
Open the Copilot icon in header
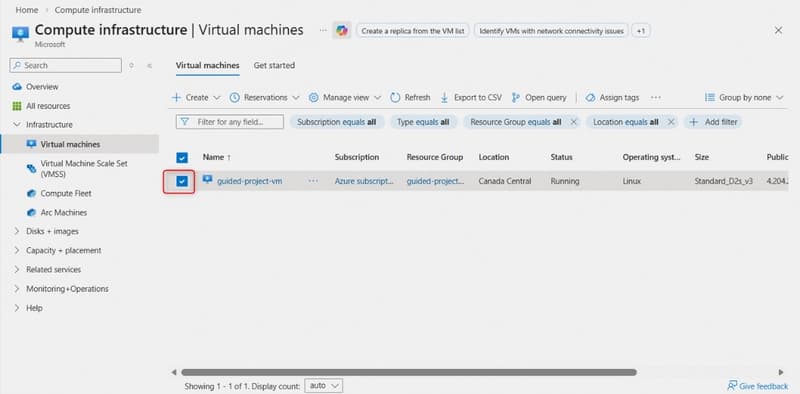point(342,31)
